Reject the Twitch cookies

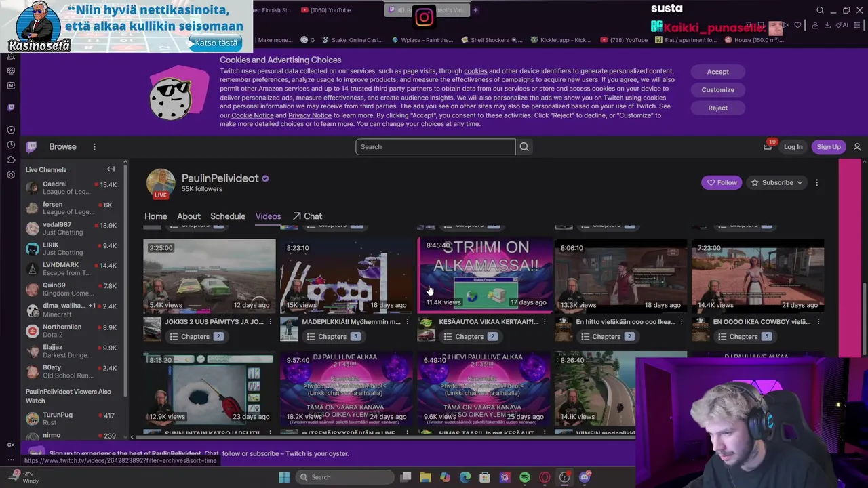click(717, 108)
